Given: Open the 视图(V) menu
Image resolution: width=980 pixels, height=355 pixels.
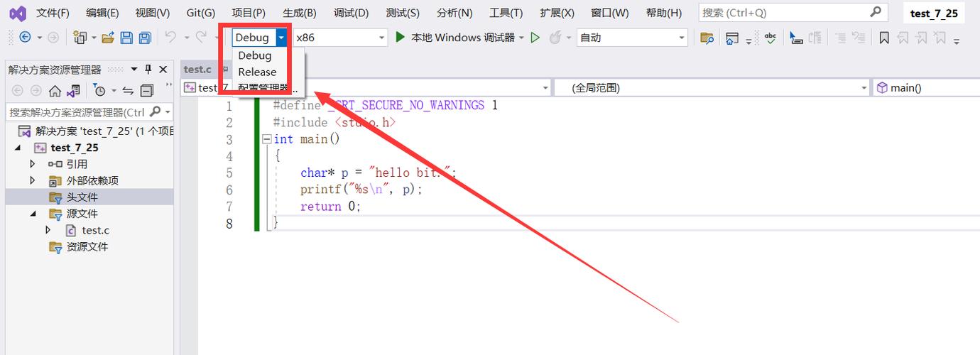Looking at the screenshot, I should point(153,13).
